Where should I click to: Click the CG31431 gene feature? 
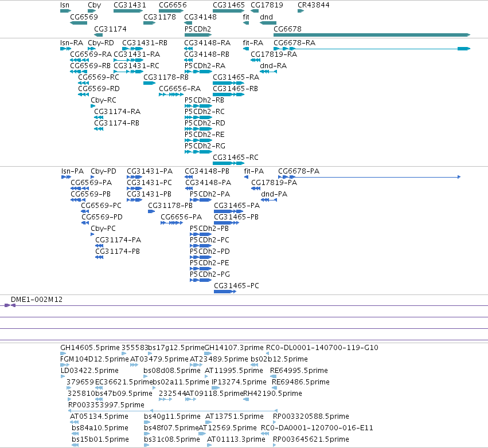(x=128, y=11)
